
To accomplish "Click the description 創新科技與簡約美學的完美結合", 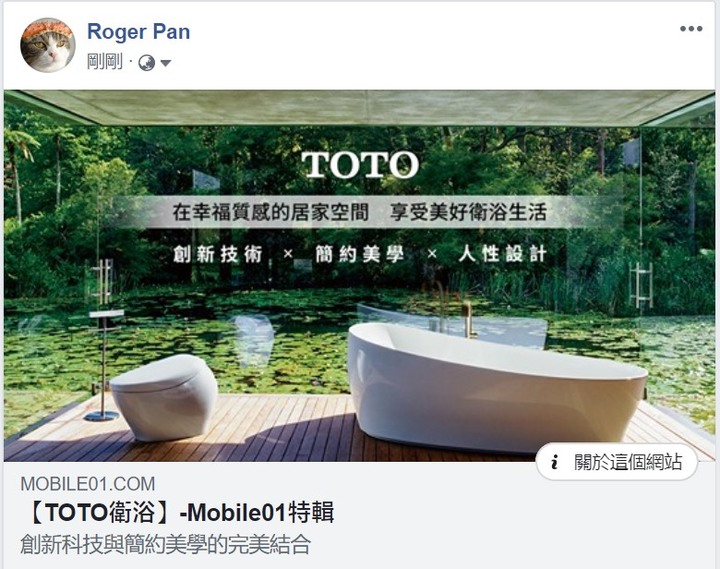I will click(166, 545).
